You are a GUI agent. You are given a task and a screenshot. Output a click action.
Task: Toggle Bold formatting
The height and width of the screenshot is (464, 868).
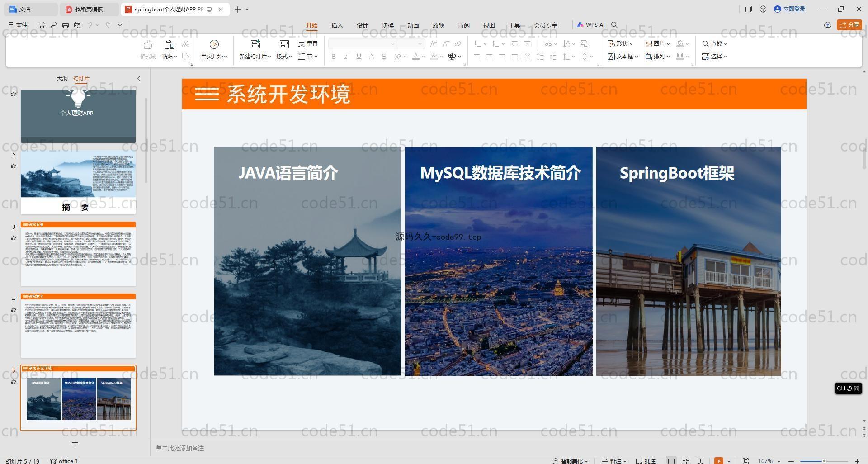click(x=334, y=57)
